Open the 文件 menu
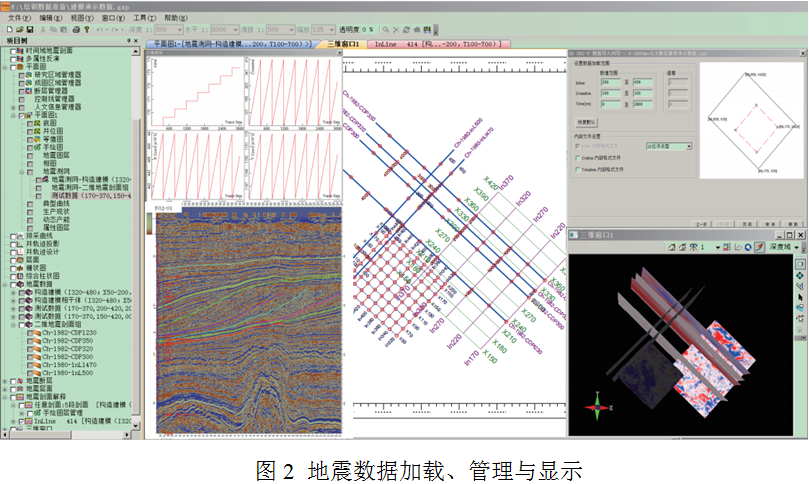Viewport: 809px width, 484px height. [19, 18]
